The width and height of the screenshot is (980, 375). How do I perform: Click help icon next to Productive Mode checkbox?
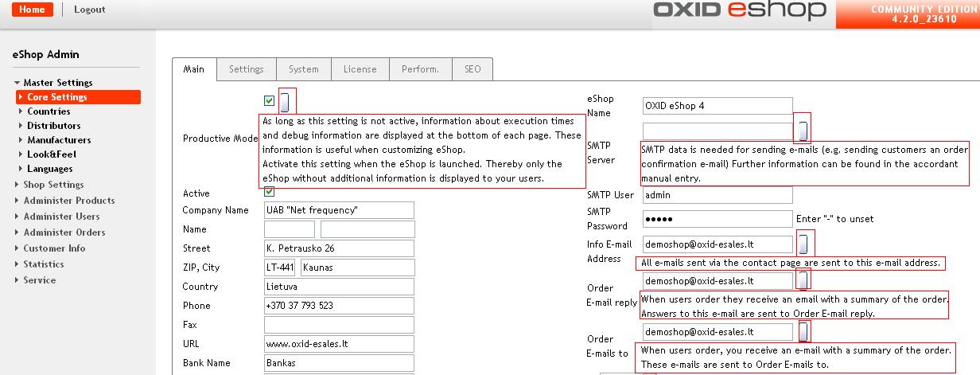coord(285,102)
